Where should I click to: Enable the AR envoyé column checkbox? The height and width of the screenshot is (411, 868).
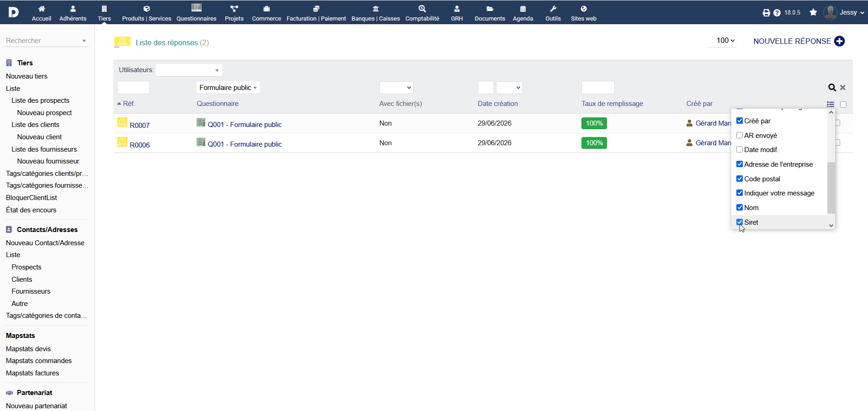coord(740,135)
